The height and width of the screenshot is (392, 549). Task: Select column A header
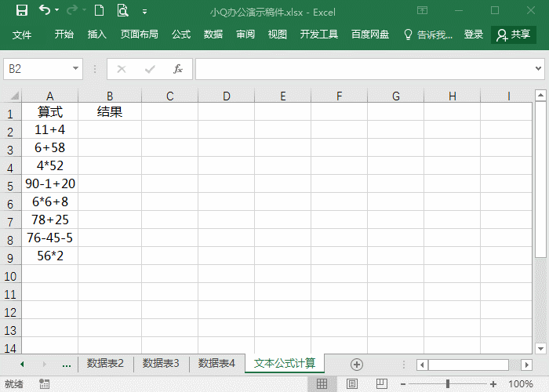pyautogui.click(x=49, y=96)
